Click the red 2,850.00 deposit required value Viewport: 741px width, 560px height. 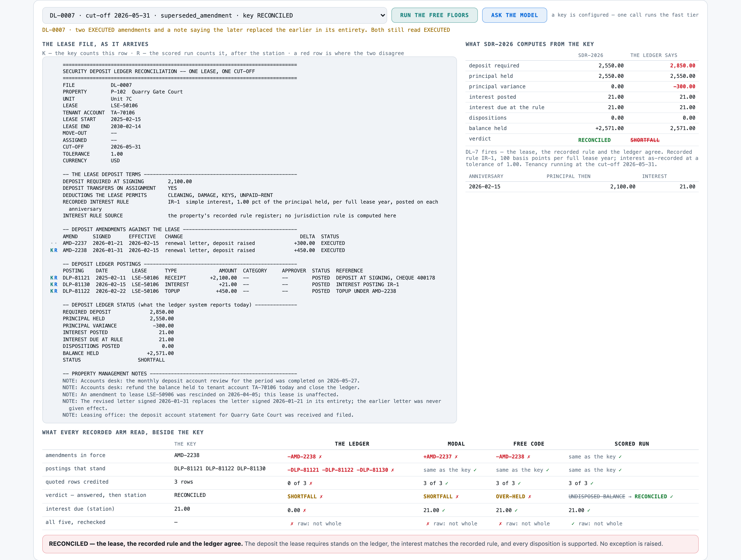(682, 65)
